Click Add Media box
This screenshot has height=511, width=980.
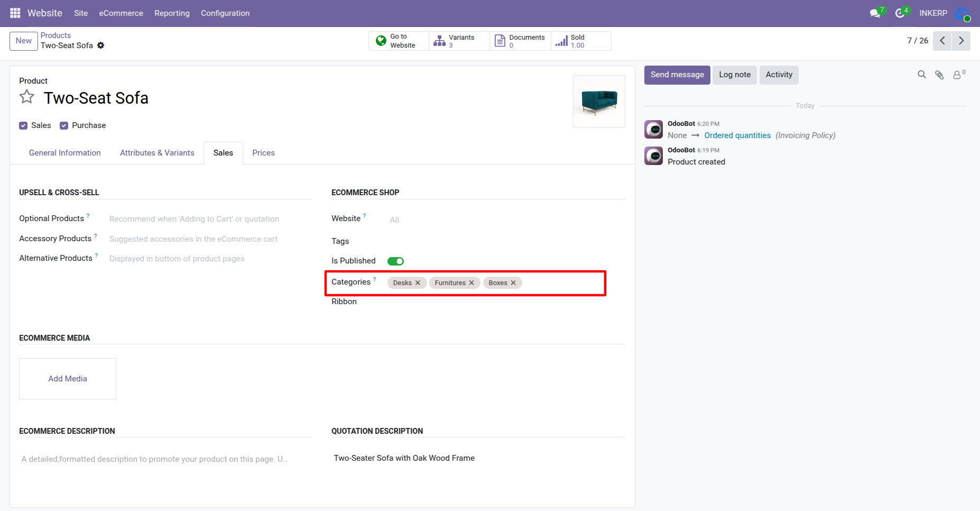coord(68,379)
